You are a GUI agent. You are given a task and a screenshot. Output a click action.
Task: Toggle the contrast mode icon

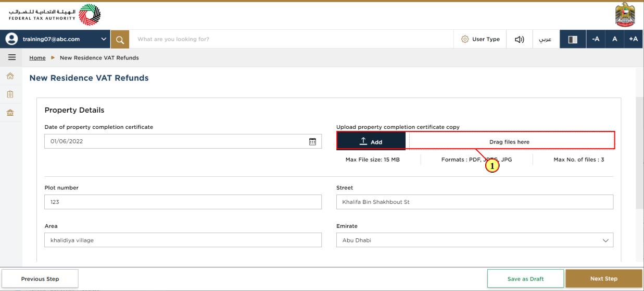573,39
